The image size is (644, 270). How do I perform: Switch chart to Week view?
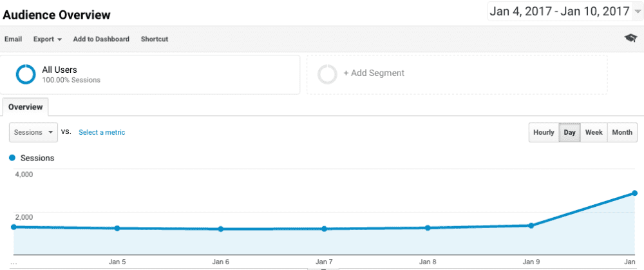[x=594, y=132]
